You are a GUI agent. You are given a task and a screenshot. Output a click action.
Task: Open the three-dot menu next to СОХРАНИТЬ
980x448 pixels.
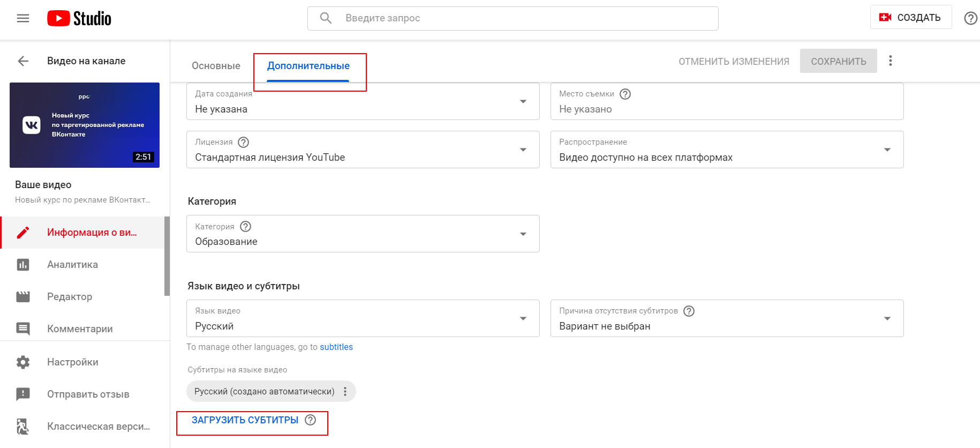891,61
